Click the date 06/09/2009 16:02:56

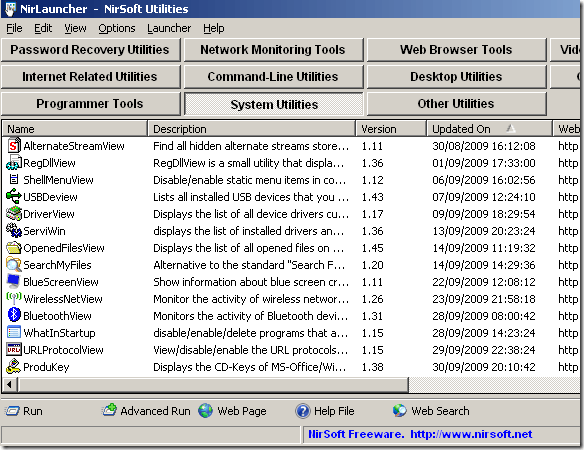pyautogui.click(x=484, y=180)
